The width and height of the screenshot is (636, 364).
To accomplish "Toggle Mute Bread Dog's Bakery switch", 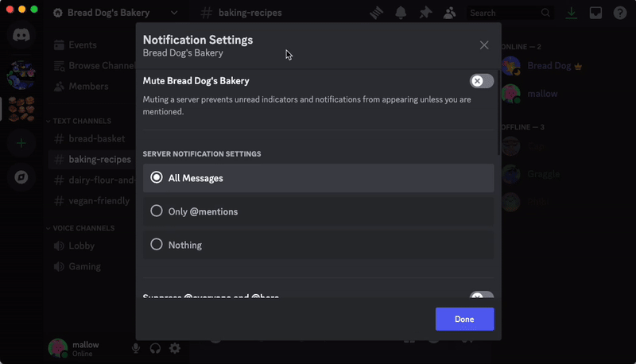I will pos(482,81).
